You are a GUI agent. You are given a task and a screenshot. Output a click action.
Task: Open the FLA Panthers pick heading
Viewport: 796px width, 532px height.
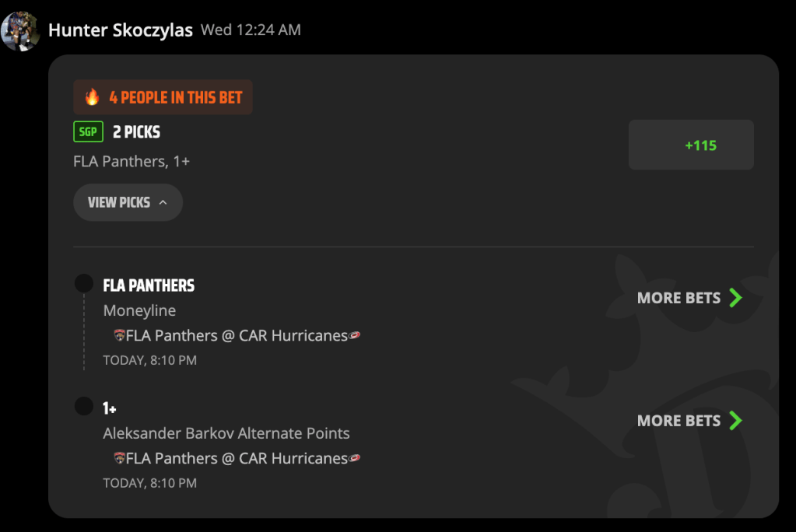[x=149, y=285]
